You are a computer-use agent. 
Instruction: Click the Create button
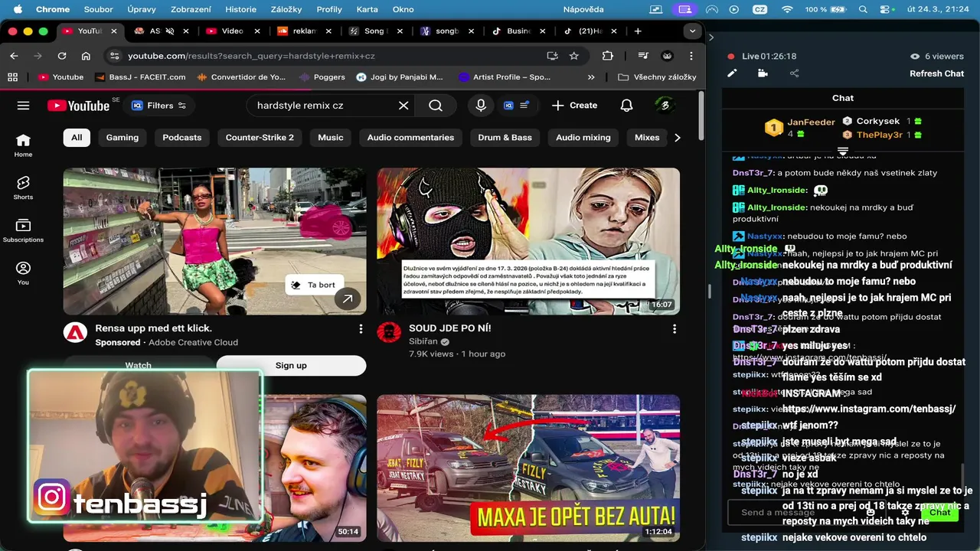point(574,106)
